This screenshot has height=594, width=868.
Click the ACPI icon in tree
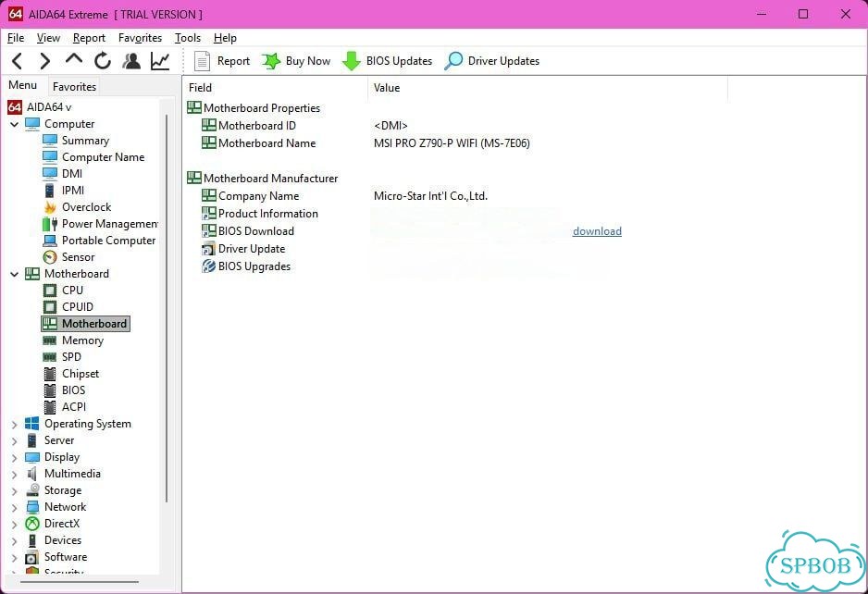tap(50, 407)
